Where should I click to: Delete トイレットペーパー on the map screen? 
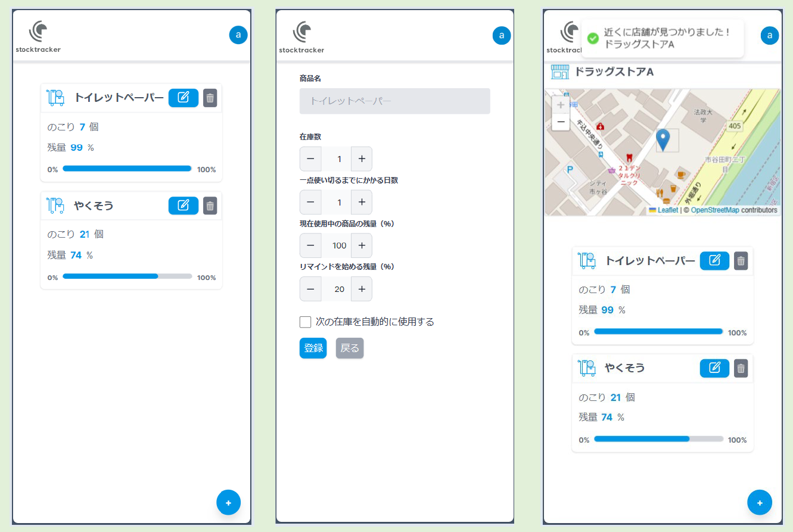(741, 261)
